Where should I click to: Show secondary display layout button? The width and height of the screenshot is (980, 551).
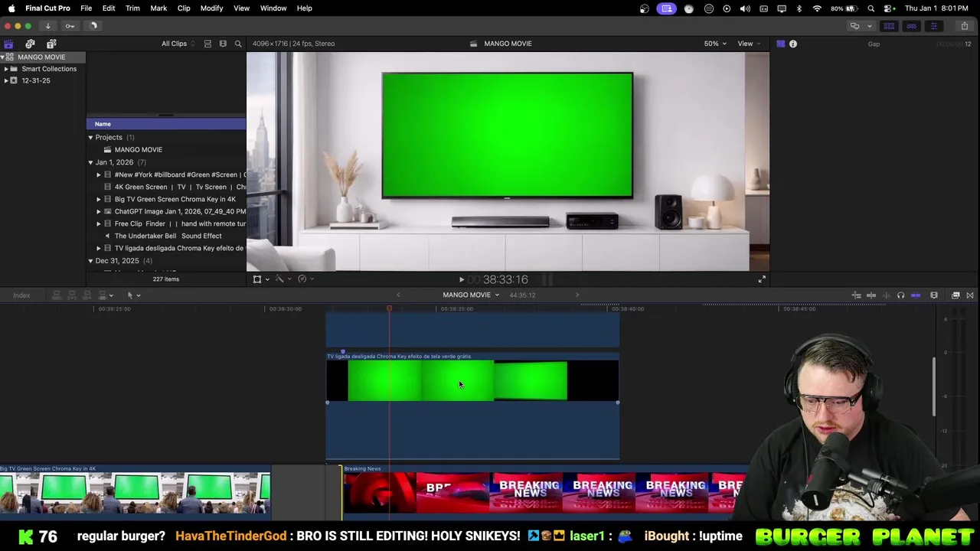[x=854, y=26]
